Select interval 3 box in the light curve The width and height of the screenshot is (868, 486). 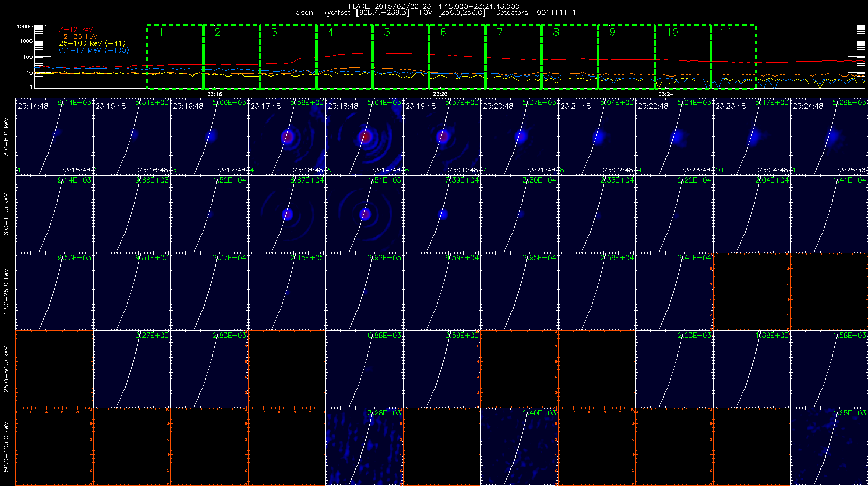pos(288,57)
